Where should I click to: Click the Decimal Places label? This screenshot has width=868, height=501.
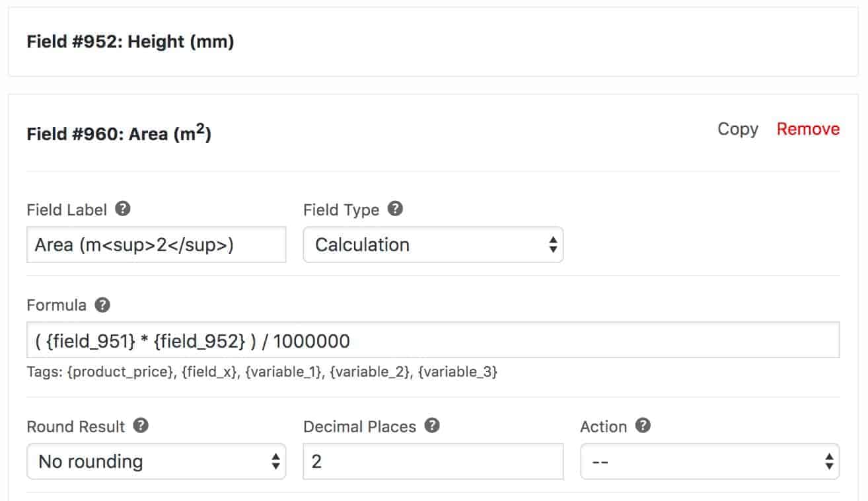click(360, 426)
